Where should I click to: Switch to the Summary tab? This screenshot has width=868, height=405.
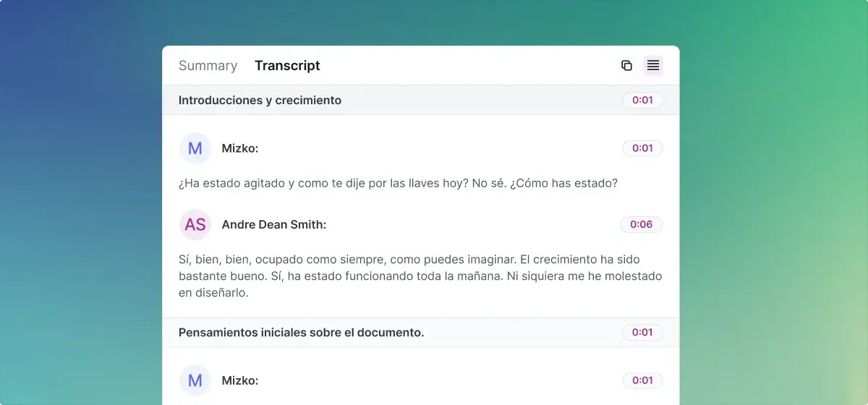coord(208,66)
